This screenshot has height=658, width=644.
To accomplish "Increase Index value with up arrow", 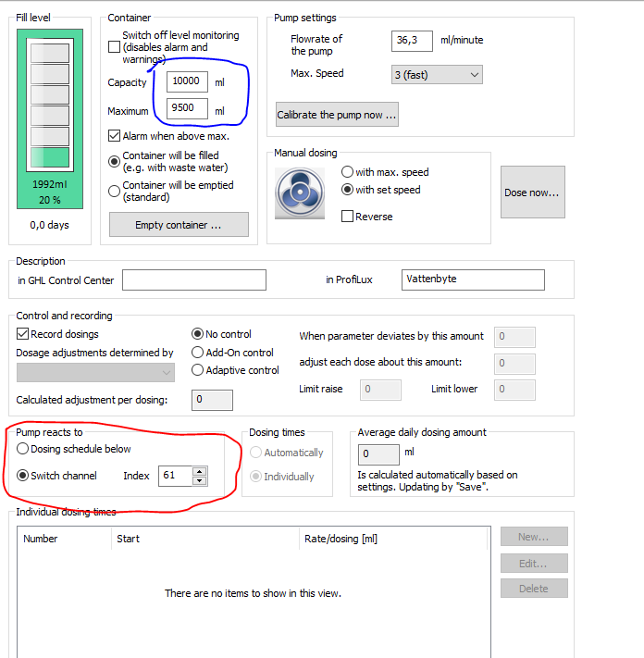I will pyautogui.click(x=200, y=471).
